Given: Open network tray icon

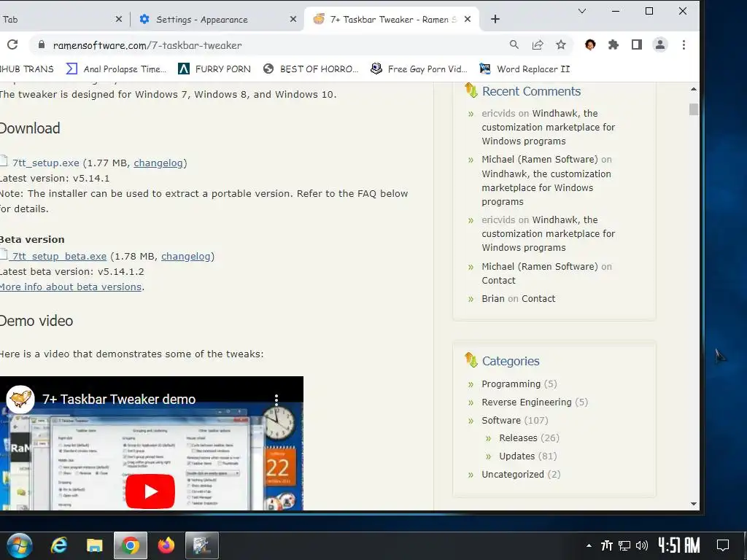Looking at the screenshot, I should coord(624,545).
